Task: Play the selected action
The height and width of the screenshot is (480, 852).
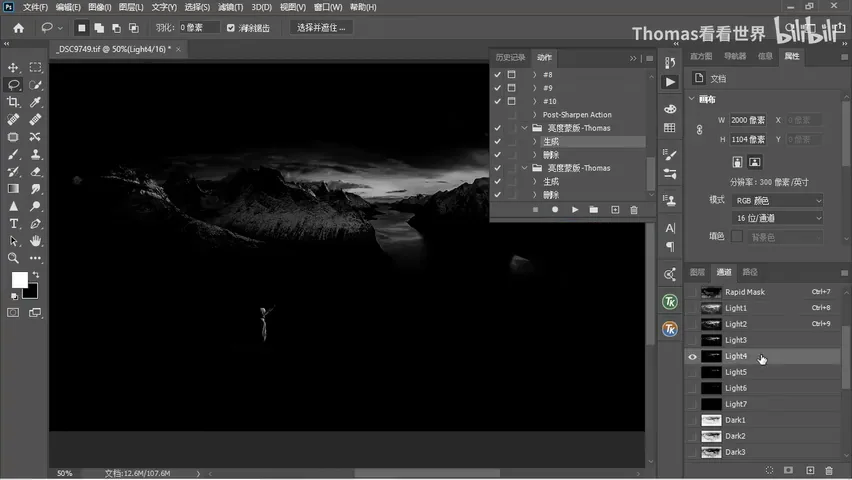Action: click(x=575, y=210)
